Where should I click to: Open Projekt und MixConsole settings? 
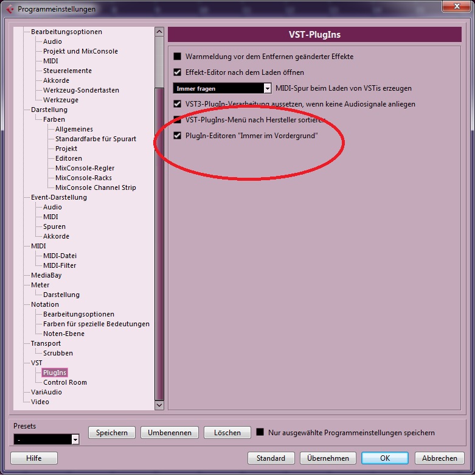coord(80,51)
